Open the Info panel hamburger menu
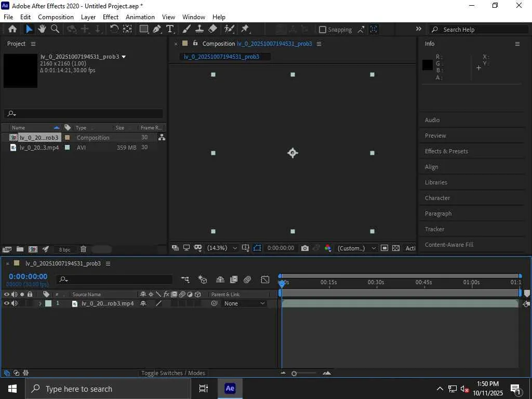532x399 pixels. (517, 44)
